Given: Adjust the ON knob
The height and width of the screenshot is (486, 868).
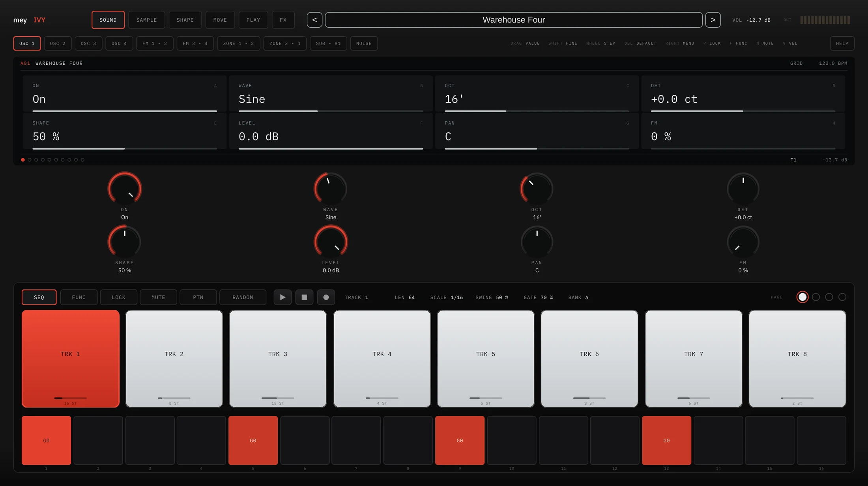Looking at the screenshot, I should 125,188.
